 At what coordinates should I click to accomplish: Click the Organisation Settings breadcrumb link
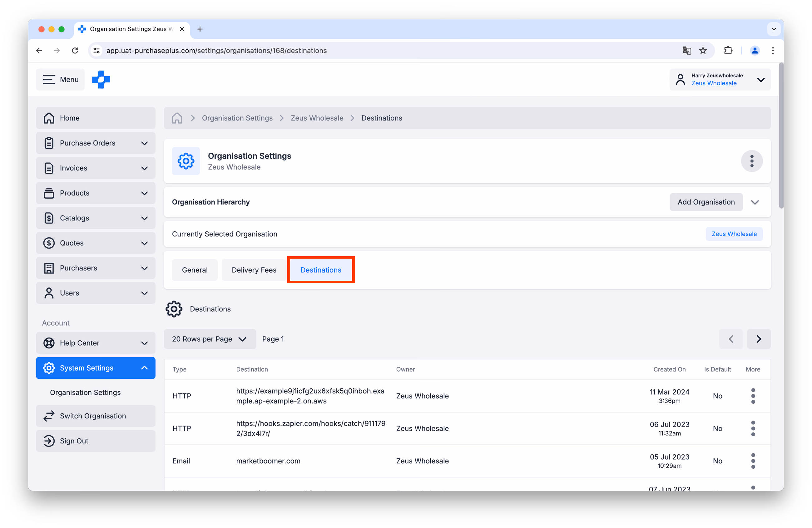(237, 118)
